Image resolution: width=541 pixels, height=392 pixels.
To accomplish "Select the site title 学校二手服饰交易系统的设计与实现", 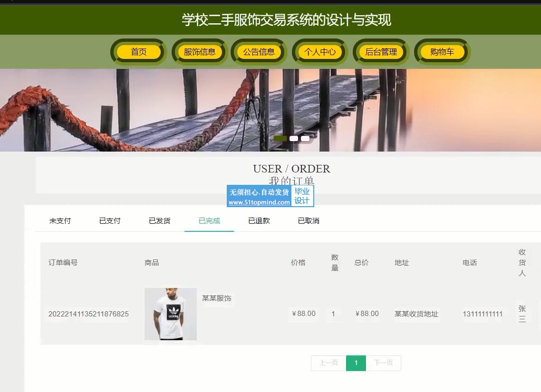I will pos(286,20).
